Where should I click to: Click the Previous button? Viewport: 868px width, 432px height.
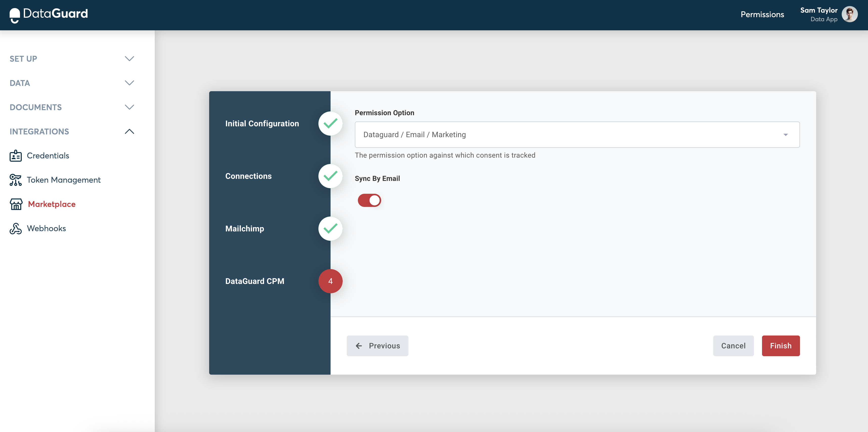pos(377,346)
